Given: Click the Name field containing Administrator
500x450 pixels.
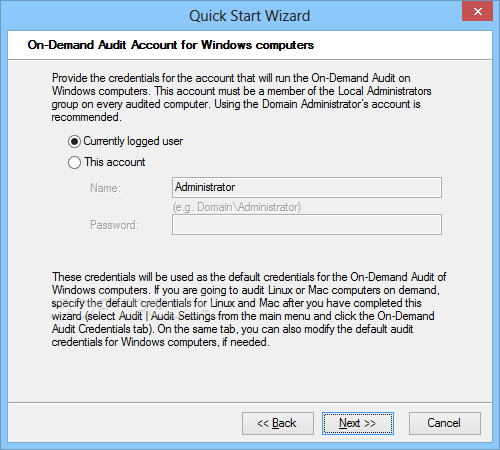Looking at the screenshot, I should click(x=307, y=187).
